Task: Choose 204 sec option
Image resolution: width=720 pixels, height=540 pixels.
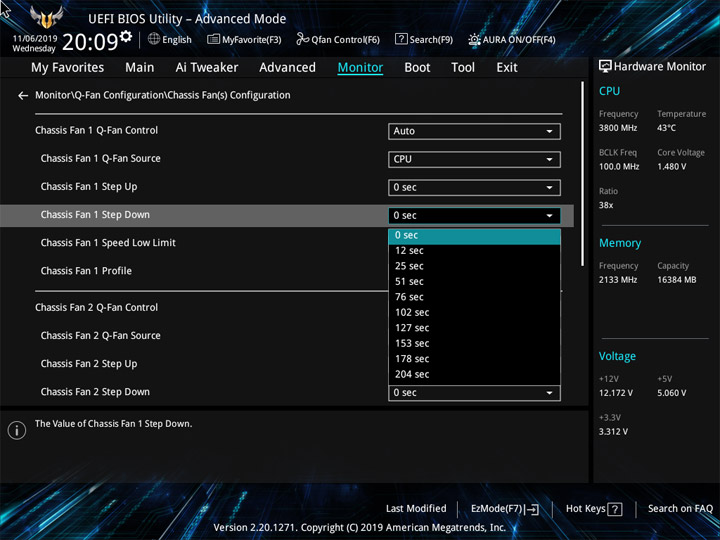Action: pos(474,375)
